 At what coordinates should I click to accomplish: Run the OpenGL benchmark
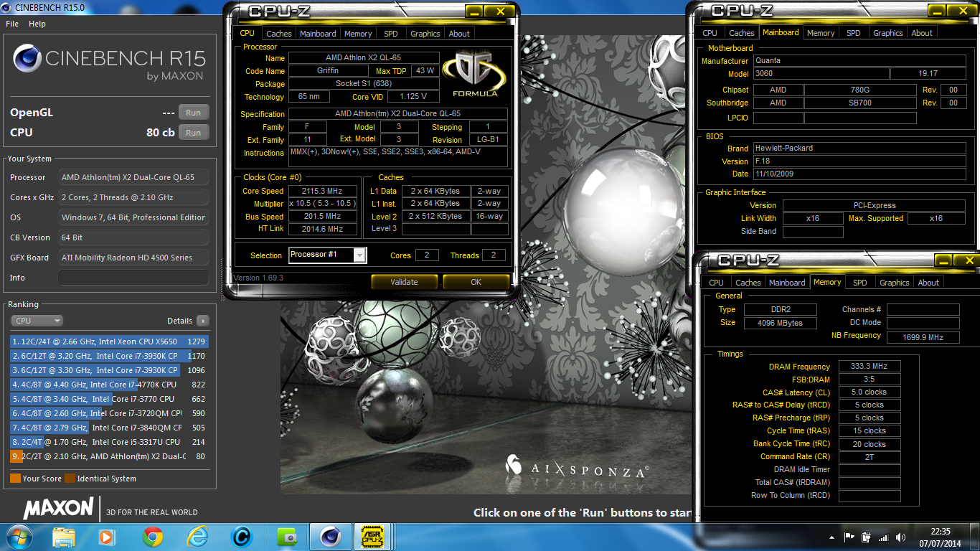point(194,113)
